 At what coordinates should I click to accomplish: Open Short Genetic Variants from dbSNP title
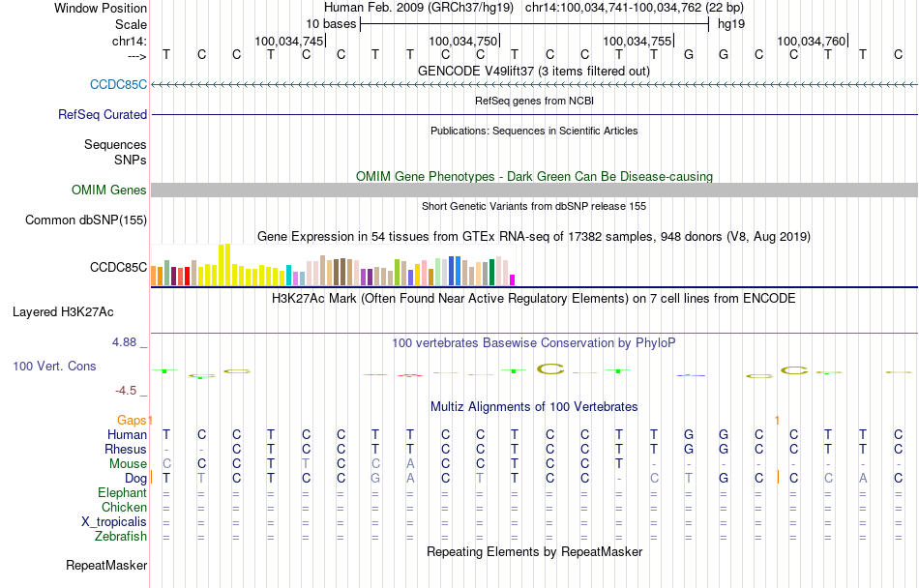pos(534,206)
